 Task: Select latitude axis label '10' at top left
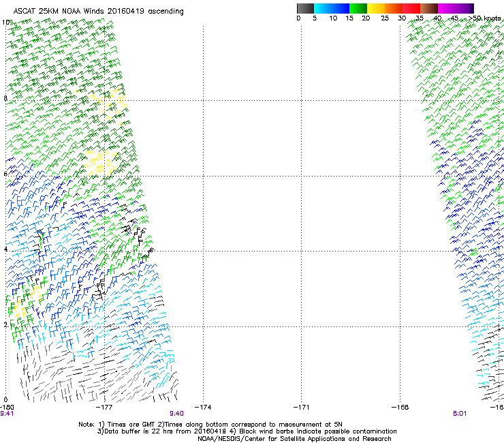pyautogui.click(x=5, y=22)
